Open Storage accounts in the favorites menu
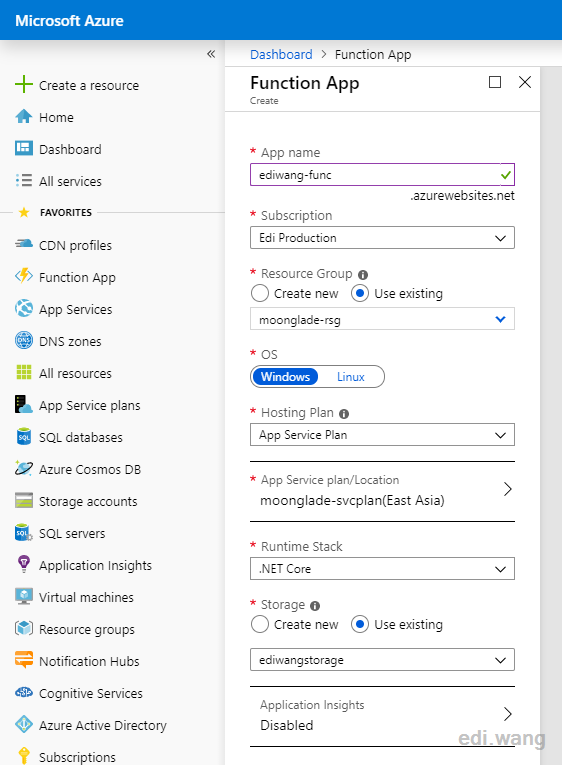Viewport: 562px width, 765px height. point(88,501)
